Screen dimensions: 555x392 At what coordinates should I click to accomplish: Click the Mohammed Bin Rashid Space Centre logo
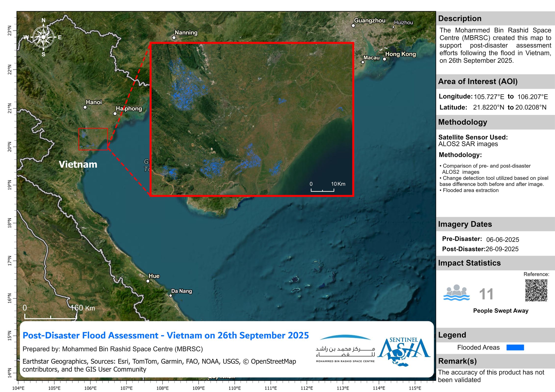[x=345, y=349]
